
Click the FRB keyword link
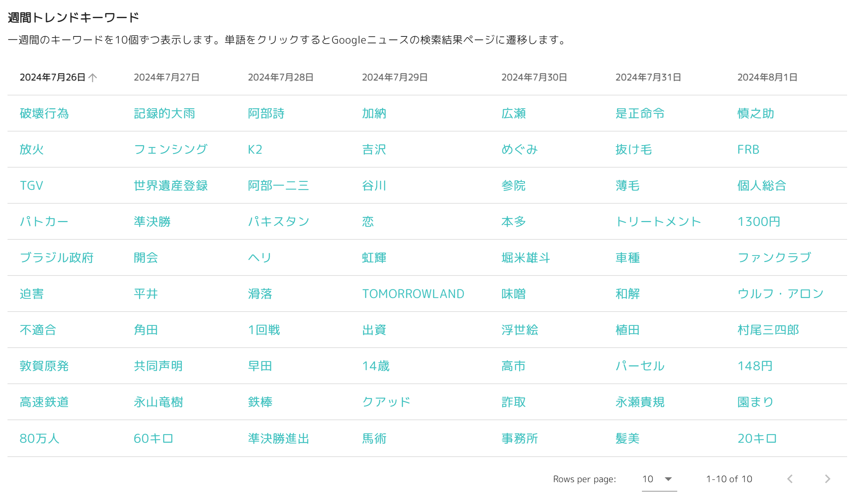click(x=748, y=150)
